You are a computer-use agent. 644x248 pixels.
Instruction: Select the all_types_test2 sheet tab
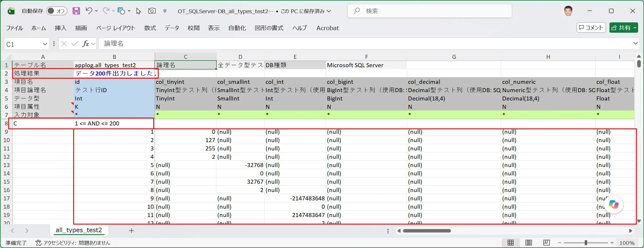tap(79, 230)
